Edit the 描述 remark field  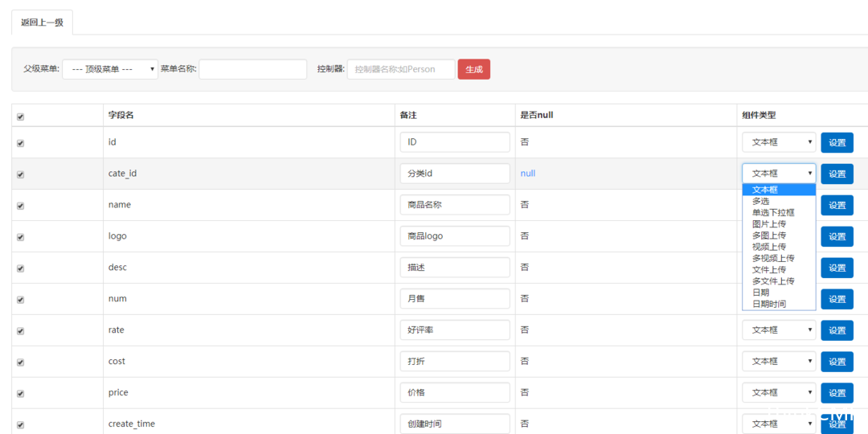pos(455,268)
